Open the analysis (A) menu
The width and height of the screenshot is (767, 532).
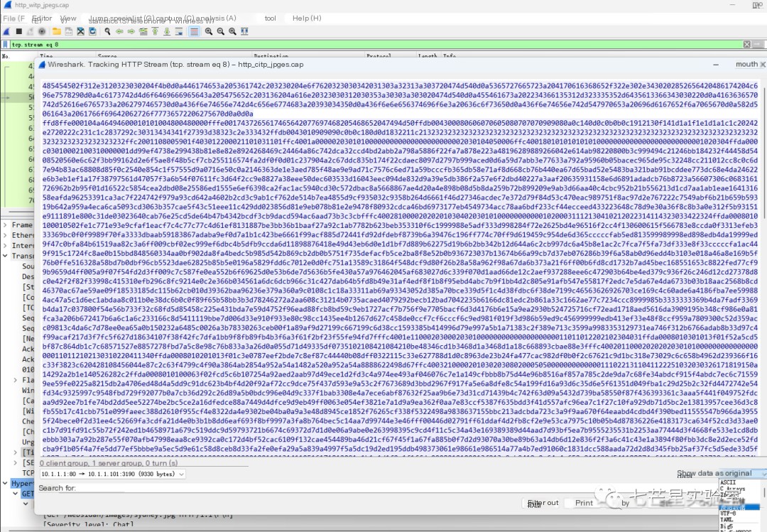(x=216, y=18)
